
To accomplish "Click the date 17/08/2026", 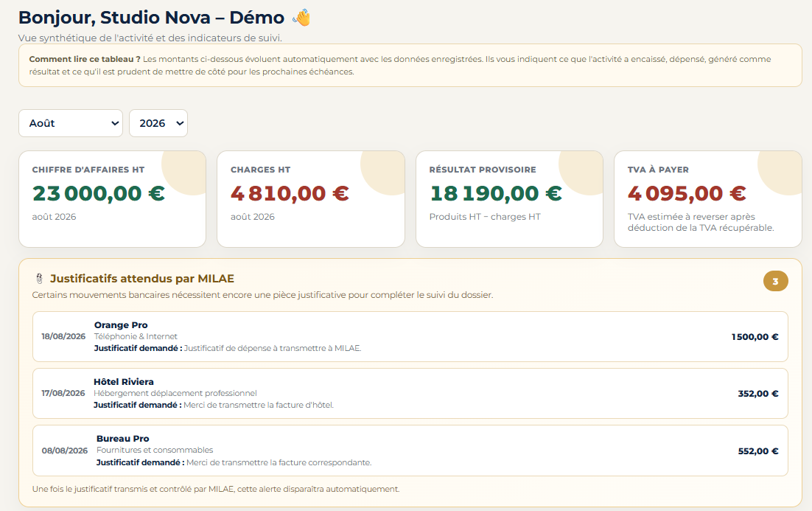I will pyautogui.click(x=63, y=393).
